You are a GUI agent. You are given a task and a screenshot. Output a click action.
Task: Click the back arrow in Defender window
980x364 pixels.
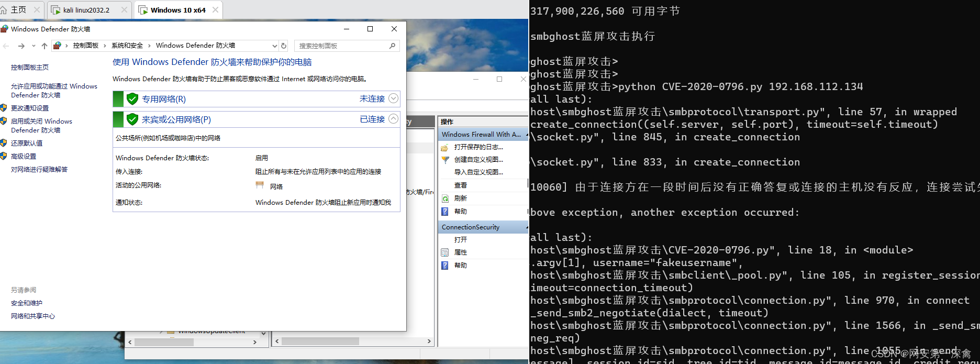point(6,46)
